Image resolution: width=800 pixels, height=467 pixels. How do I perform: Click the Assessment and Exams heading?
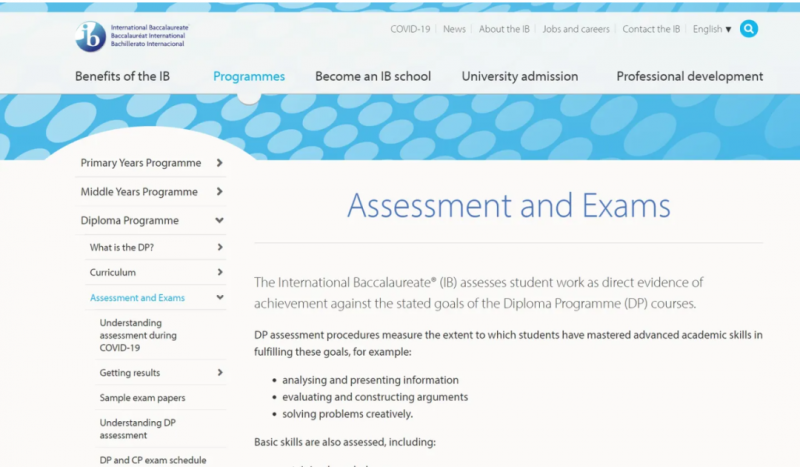click(509, 206)
